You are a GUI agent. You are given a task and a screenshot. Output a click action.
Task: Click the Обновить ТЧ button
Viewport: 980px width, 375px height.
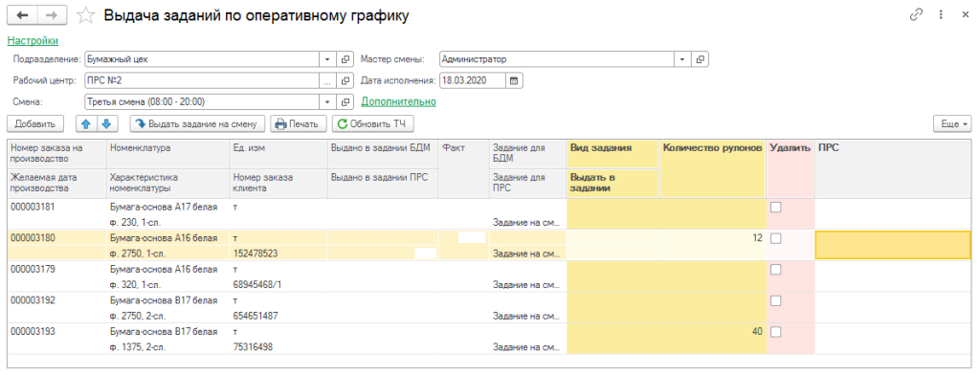(372, 123)
